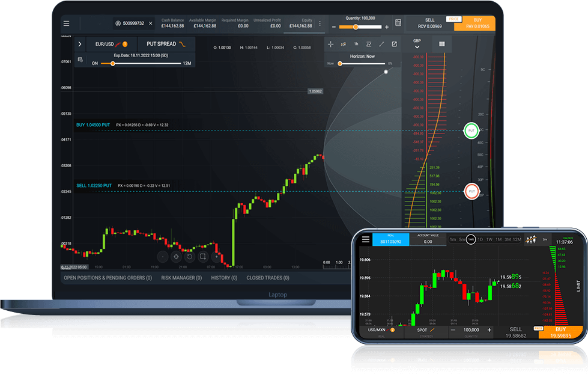Adjust the expiry date ON-12M slider

coord(112,64)
